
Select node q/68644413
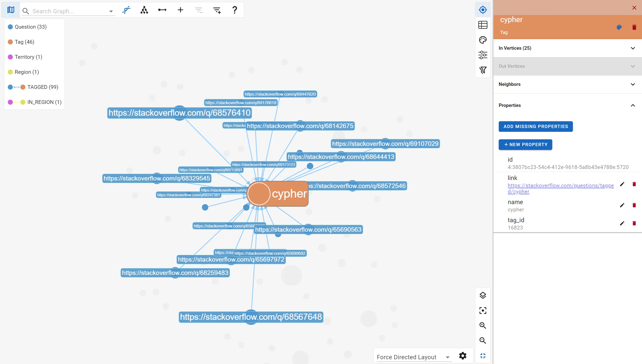tap(341, 157)
